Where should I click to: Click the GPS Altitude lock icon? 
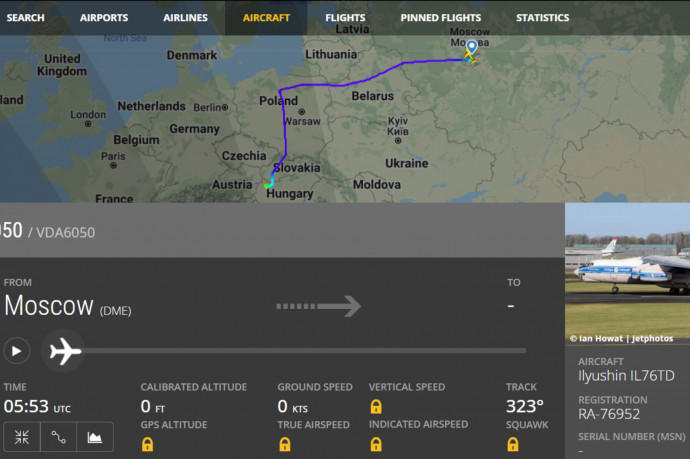(147, 443)
